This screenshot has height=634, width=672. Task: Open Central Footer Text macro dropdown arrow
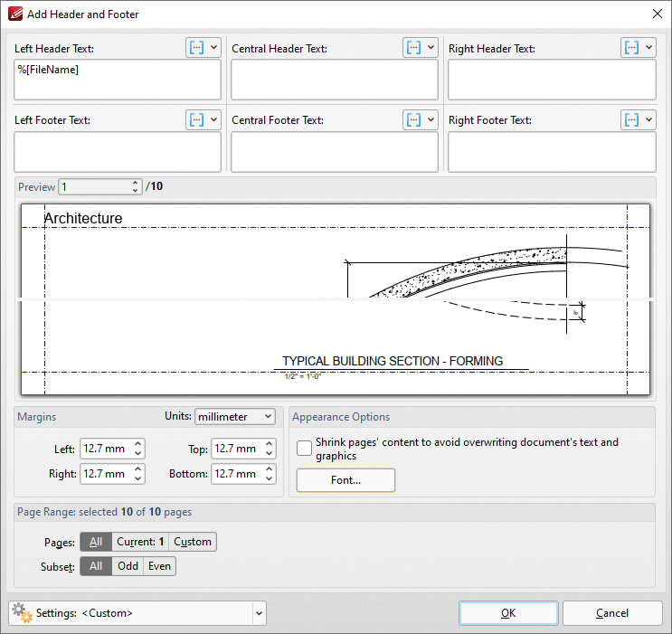[431, 120]
